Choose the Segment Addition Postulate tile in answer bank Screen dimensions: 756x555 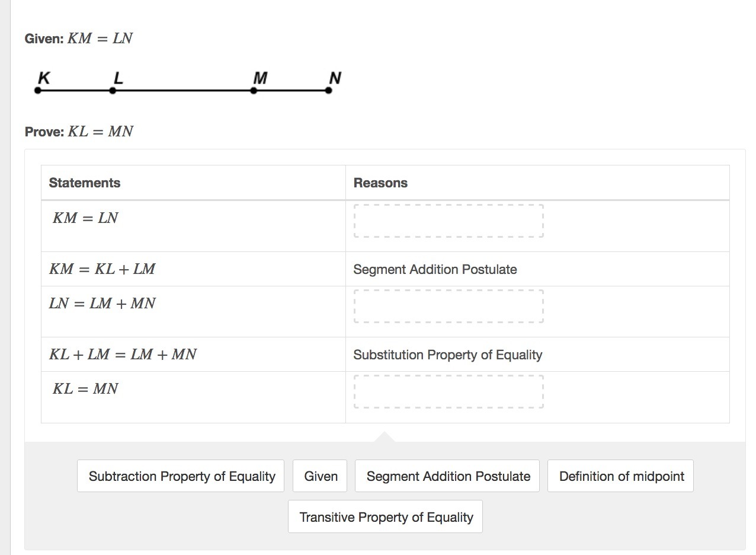click(x=447, y=476)
